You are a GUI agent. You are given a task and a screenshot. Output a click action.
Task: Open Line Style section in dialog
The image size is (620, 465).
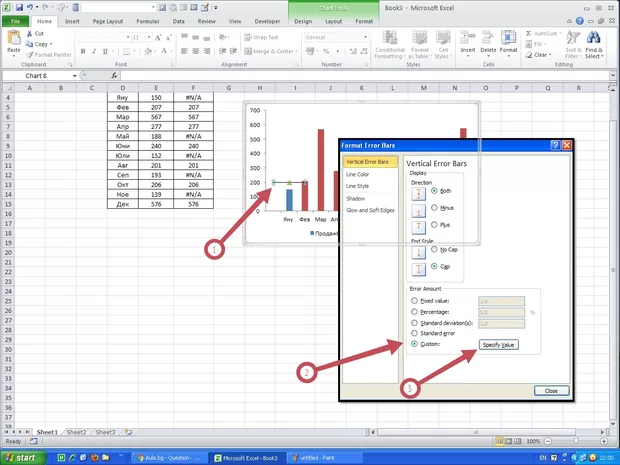tap(357, 186)
